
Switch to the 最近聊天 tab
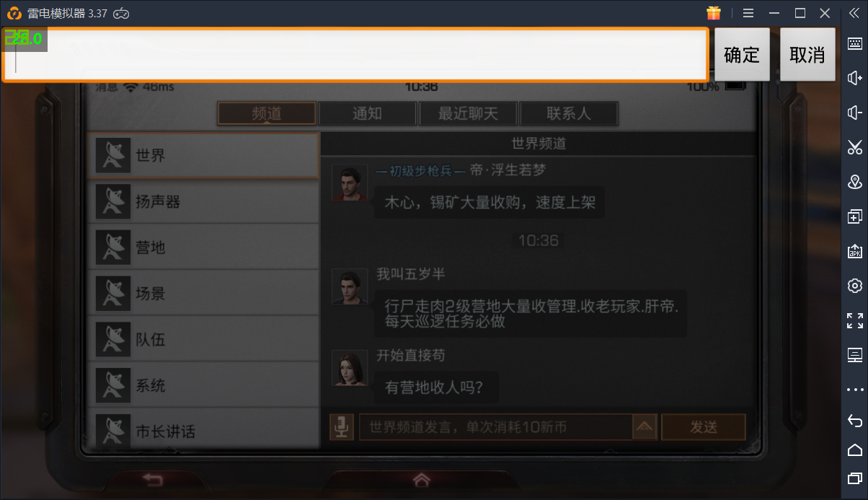point(468,113)
